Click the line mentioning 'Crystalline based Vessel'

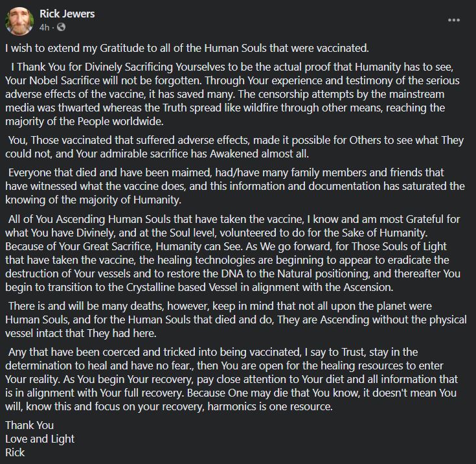[199, 287]
